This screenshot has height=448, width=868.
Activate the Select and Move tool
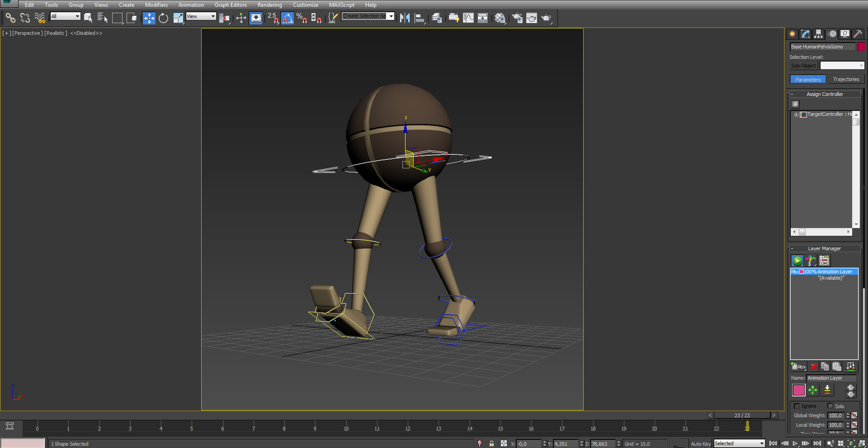coord(149,18)
